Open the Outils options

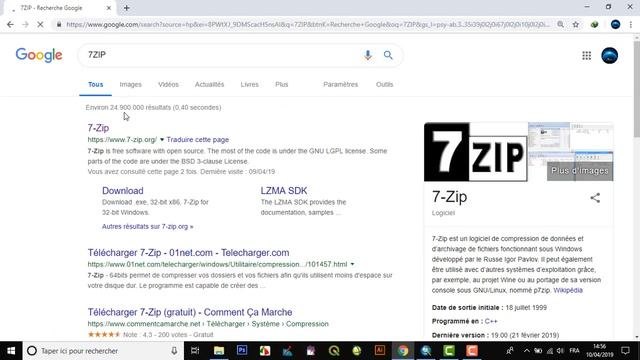click(x=384, y=84)
